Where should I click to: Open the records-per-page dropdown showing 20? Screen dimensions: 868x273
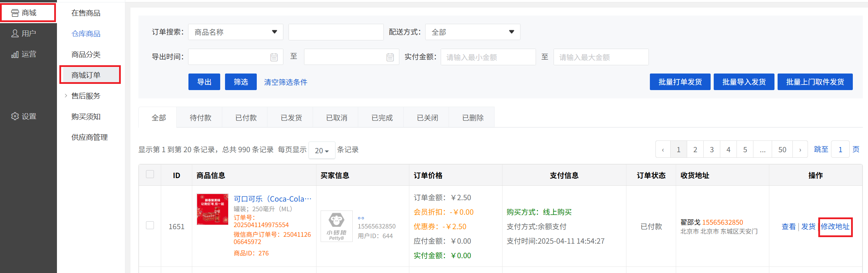coord(322,150)
